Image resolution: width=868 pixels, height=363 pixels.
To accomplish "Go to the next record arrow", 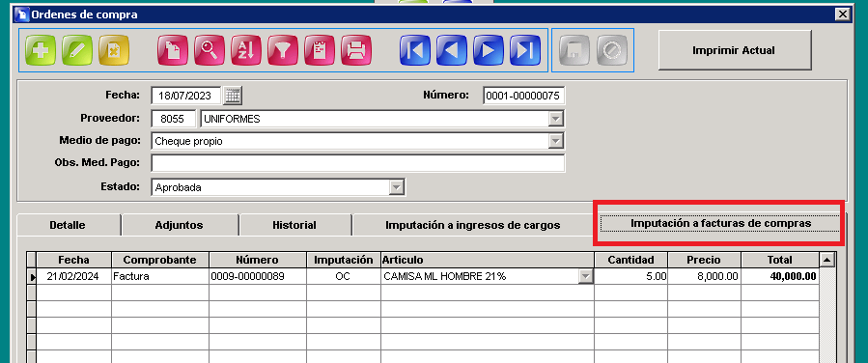I will coord(489,50).
